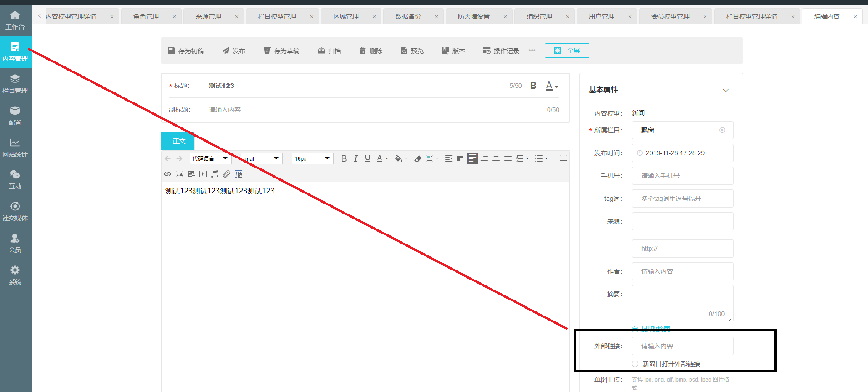Click 预览 to preview the content
This screenshot has height=392, width=868.
(x=412, y=51)
